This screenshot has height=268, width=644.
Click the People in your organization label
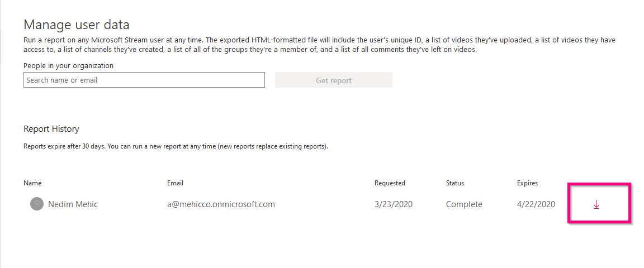pos(68,66)
